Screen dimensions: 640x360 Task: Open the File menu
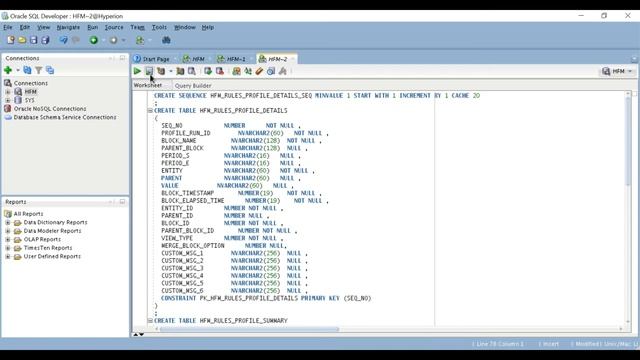click(x=8, y=27)
